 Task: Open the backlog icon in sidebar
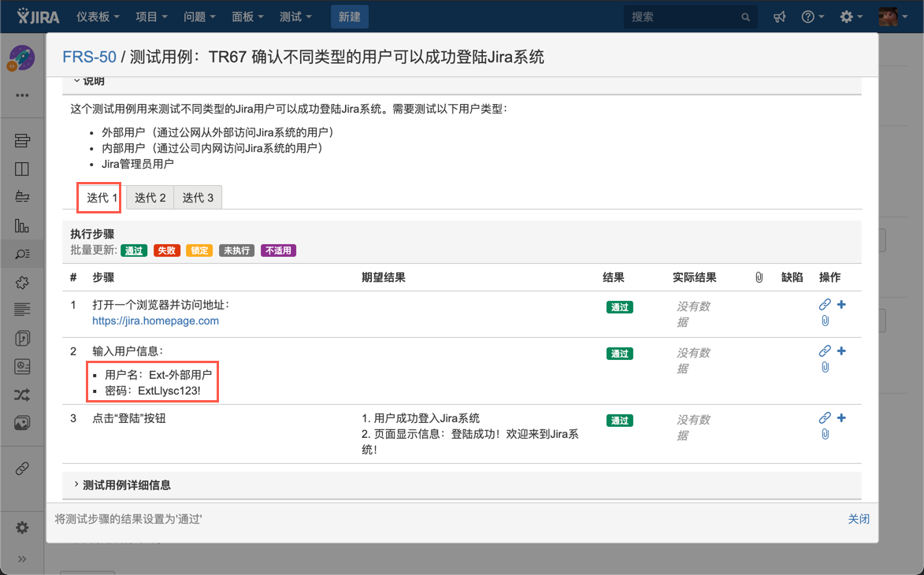click(22, 140)
